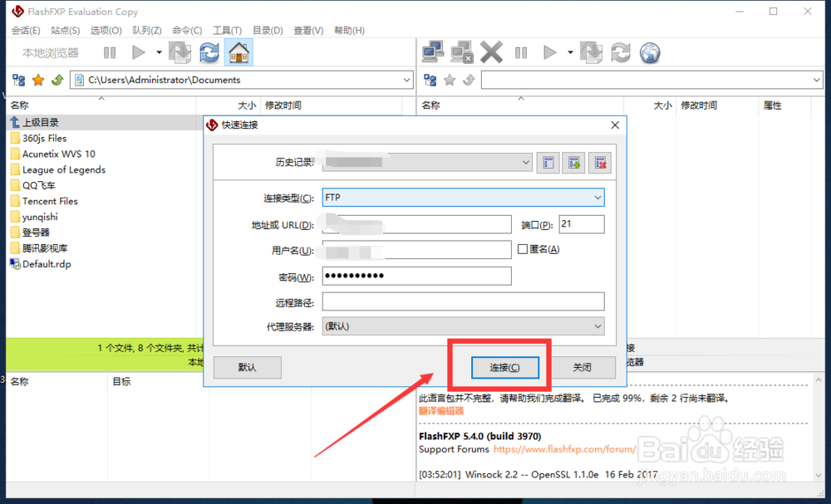This screenshot has width=831, height=504.
Task: Click the local browser home icon
Action: coord(238,52)
